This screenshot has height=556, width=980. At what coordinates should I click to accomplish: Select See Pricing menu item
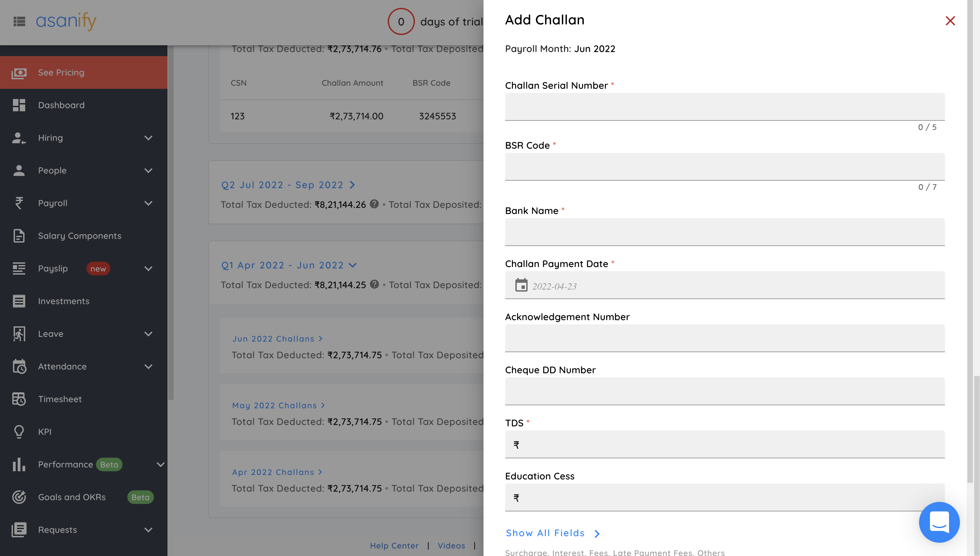61,72
